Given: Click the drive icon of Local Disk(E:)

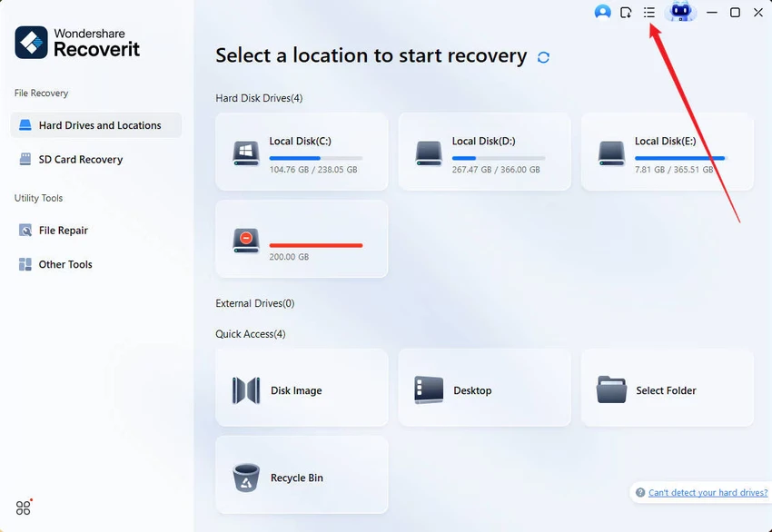Looking at the screenshot, I should pos(611,153).
